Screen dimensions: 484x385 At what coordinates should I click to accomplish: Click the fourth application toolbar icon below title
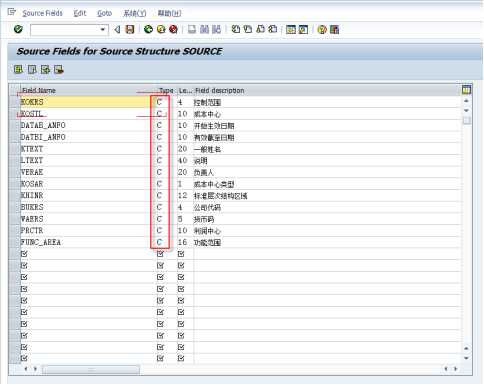59,70
